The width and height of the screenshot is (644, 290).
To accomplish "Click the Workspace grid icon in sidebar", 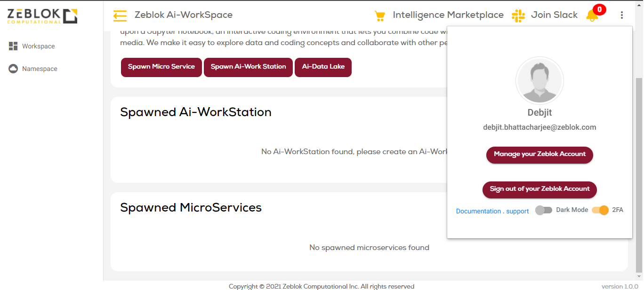I will [13, 46].
